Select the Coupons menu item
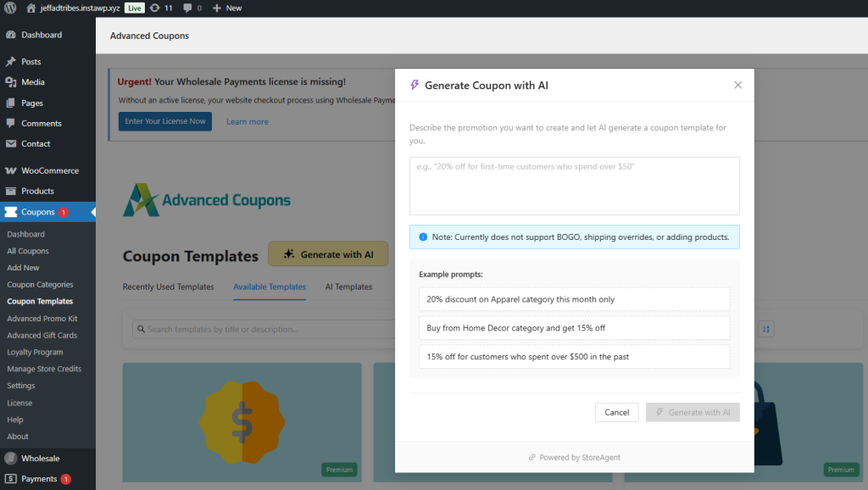The width and height of the screenshot is (868, 490). point(47,212)
